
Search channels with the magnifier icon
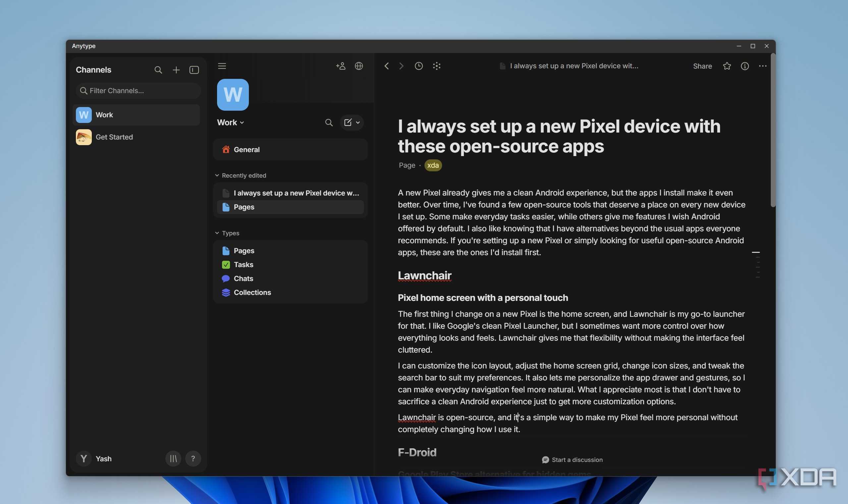pyautogui.click(x=158, y=70)
